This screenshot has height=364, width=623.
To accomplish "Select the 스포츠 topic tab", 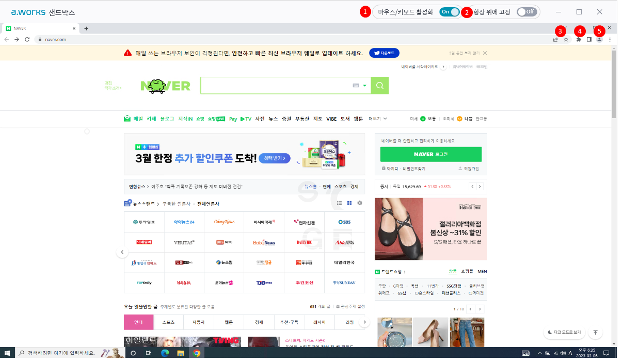I will coord(168,322).
